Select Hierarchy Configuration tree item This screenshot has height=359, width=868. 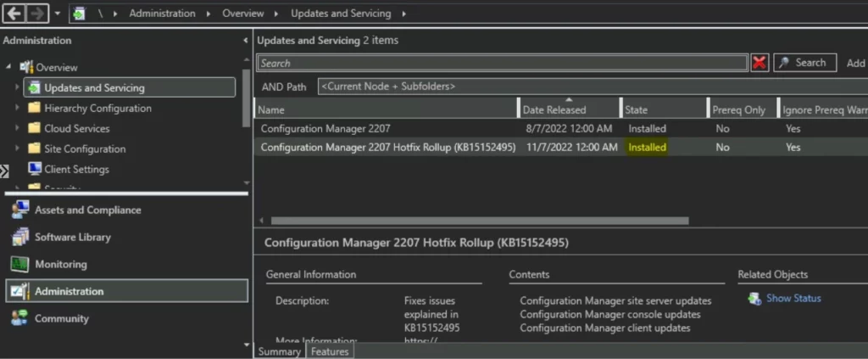pyautogui.click(x=98, y=108)
